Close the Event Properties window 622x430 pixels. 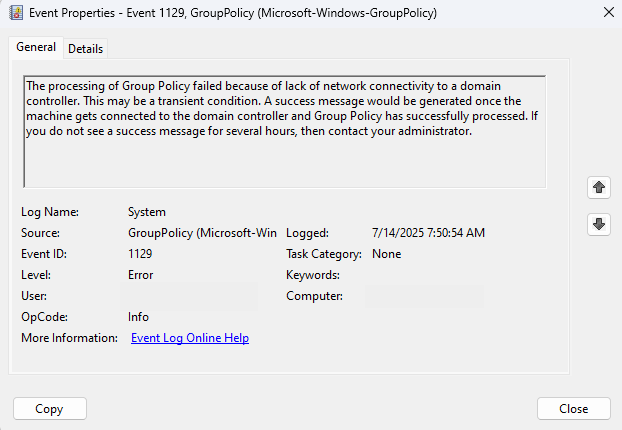coord(609,12)
